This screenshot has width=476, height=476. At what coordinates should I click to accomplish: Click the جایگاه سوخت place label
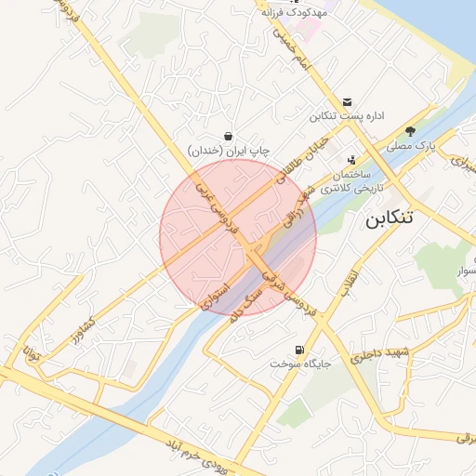click(300, 364)
